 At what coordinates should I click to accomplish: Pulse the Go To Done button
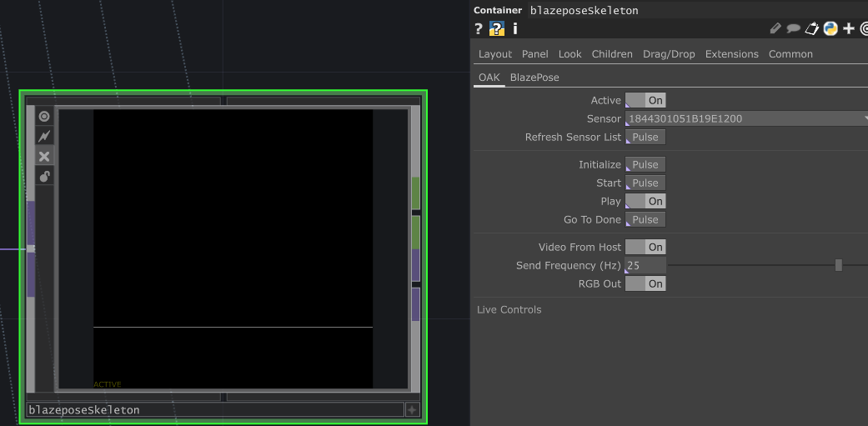click(645, 219)
